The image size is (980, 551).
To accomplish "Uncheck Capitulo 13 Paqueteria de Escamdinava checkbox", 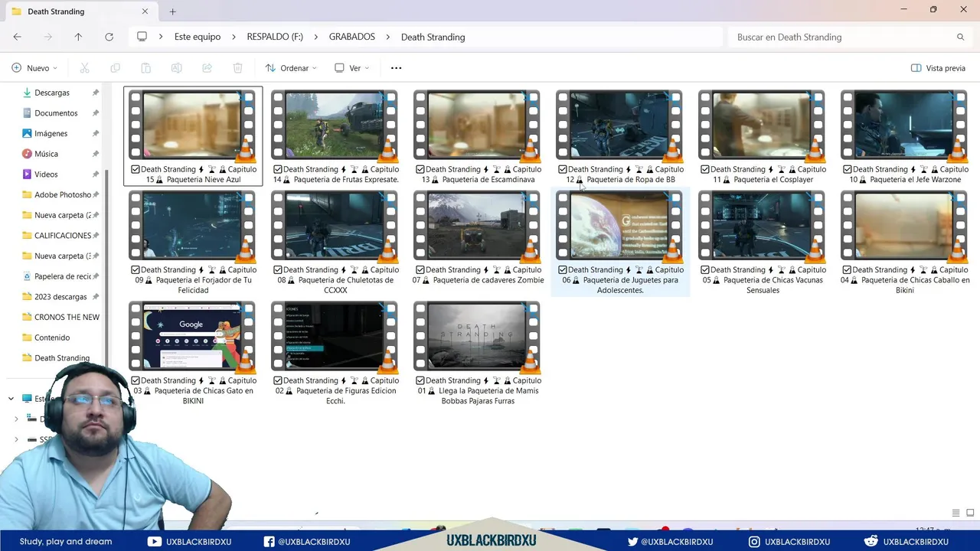I will pos(420,170).
